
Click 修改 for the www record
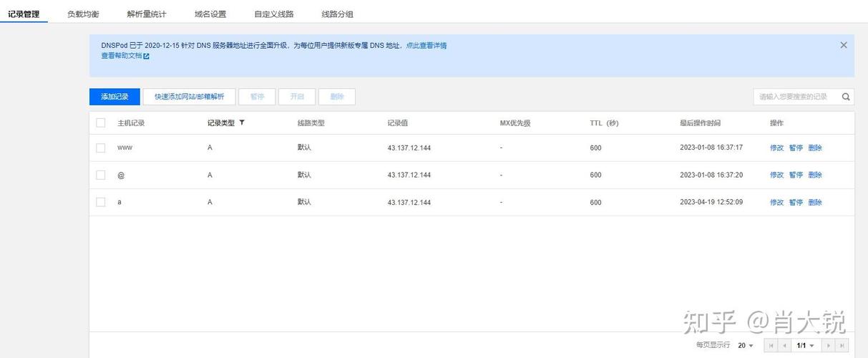[x=777, y=147]
